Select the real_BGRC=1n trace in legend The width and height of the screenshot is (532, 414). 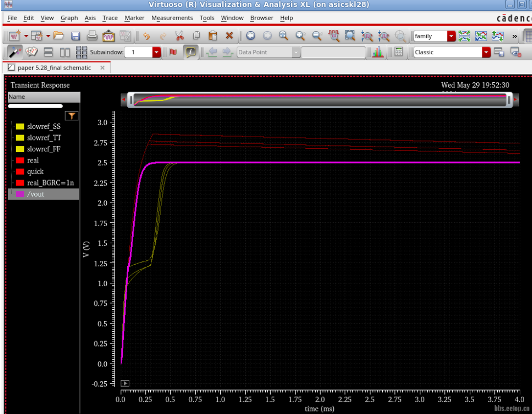tap(50, 183)
